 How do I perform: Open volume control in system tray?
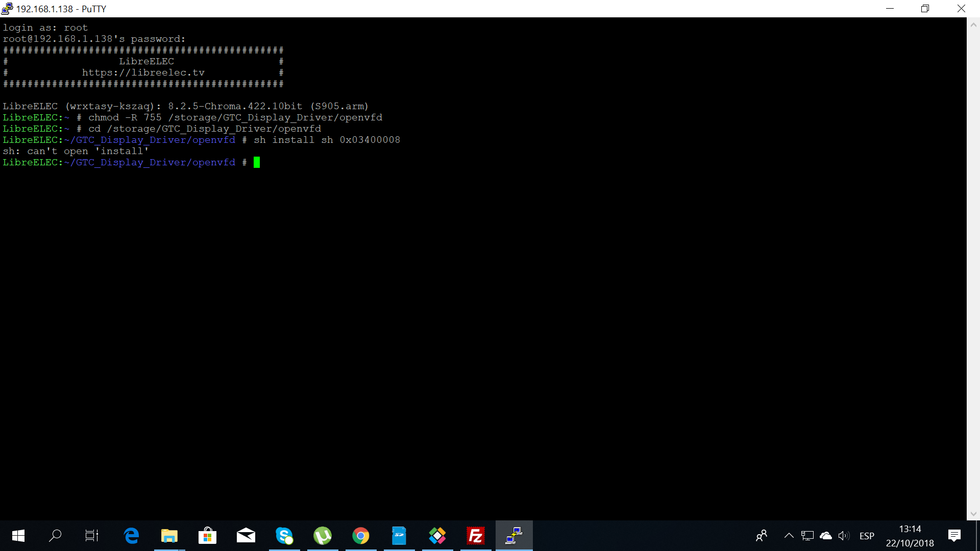click(843, 536)
